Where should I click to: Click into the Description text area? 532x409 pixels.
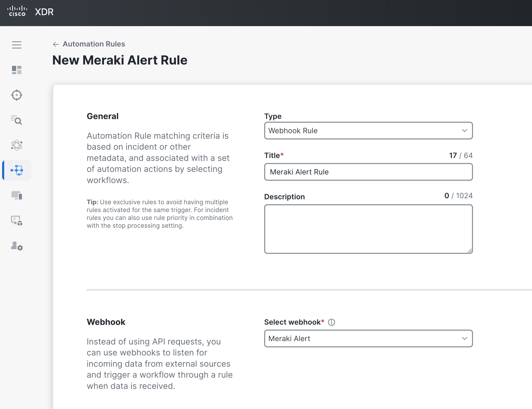tap(368, 229)
